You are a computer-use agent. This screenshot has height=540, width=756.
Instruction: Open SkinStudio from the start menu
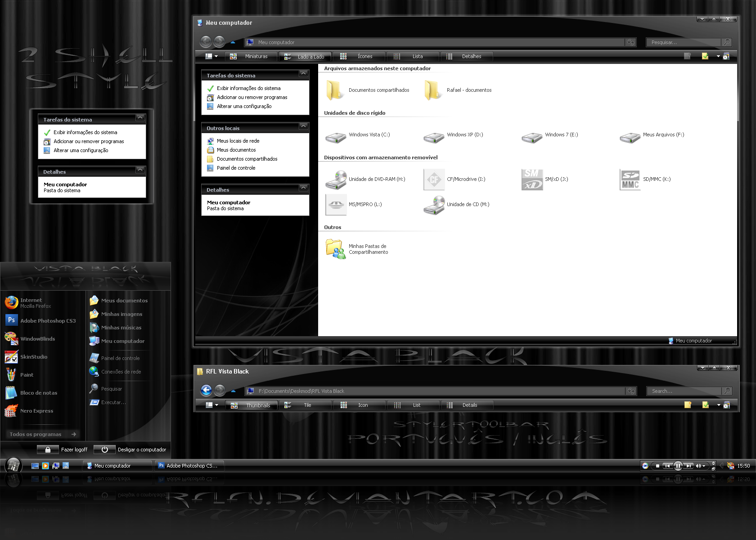[26, 357]
